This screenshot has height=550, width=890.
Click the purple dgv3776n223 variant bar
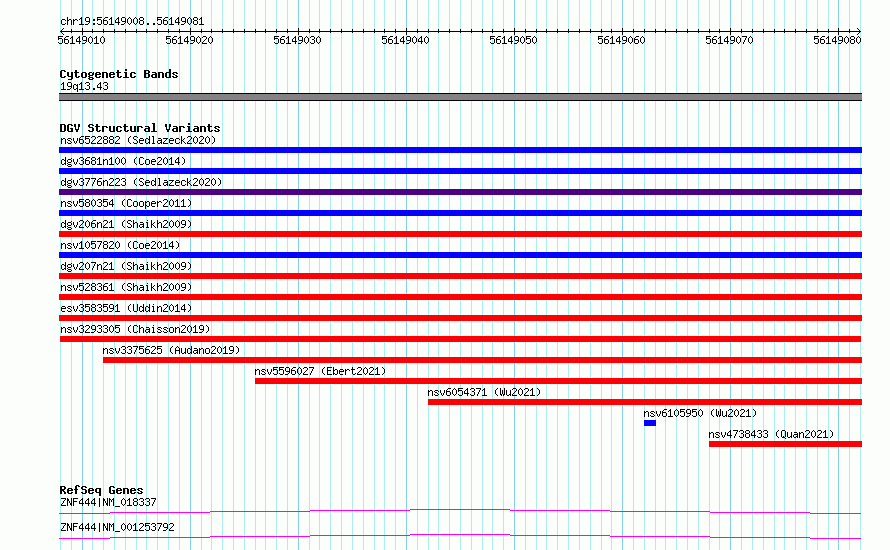pyautogui.click(x=460, y=192)
